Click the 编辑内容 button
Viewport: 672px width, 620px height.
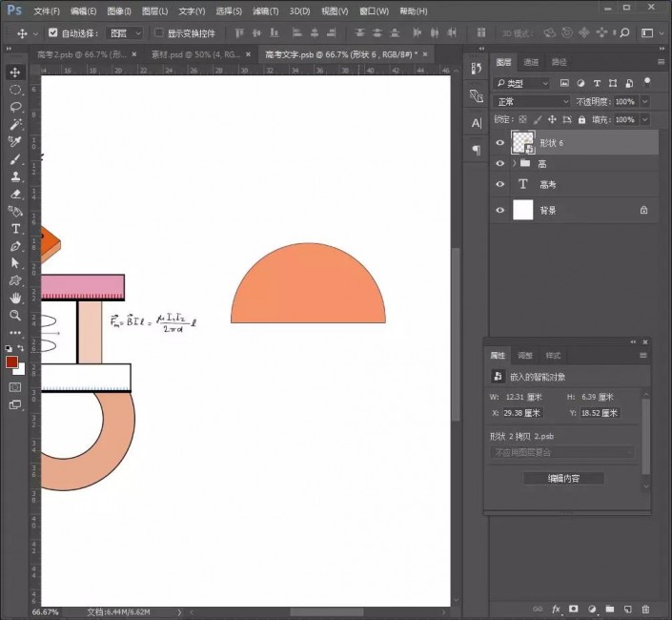pyautogui.click(x=563, y=478)
